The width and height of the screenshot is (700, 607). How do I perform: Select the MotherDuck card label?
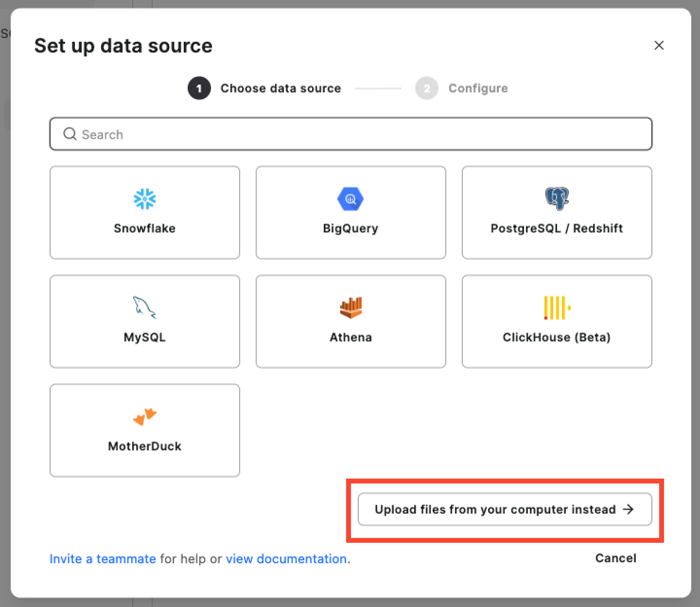click(144, 446)
